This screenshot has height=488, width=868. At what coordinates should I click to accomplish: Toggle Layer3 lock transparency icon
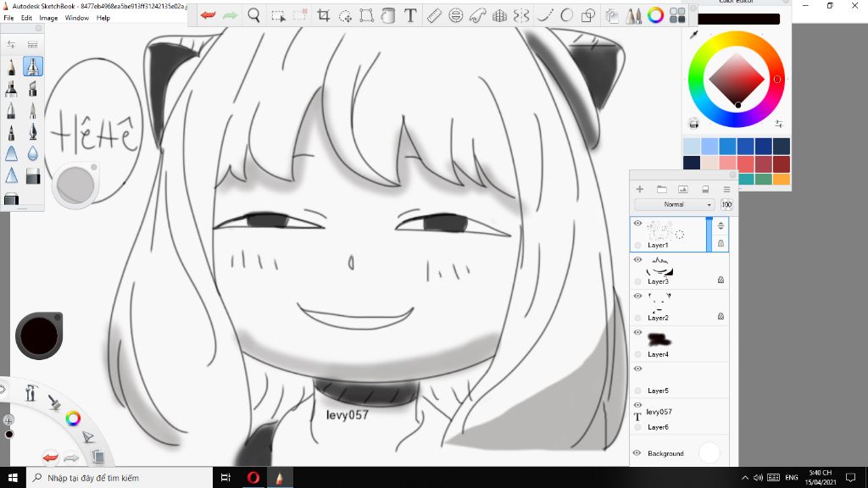[x=721, y=280]
